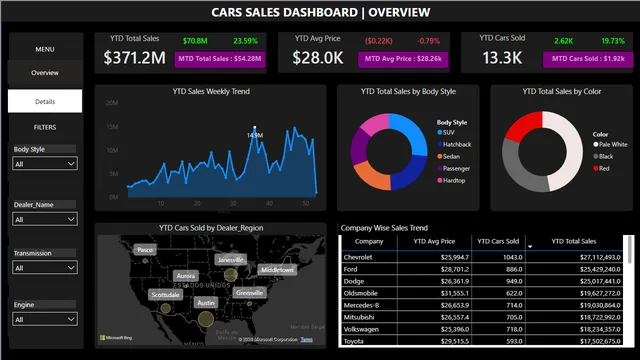
Task: Select the Oldsmobile row
Action: [x=482, y=293]
